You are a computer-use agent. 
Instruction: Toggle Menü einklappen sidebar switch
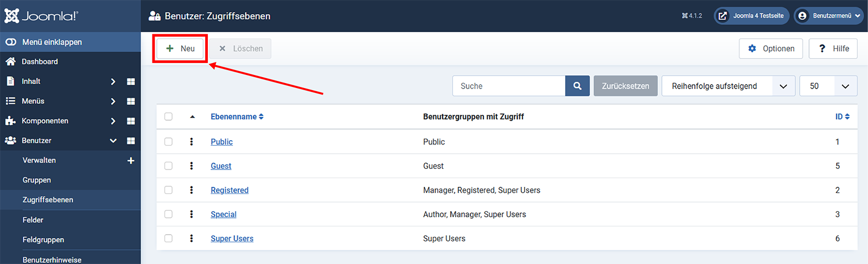coord(11,42)
